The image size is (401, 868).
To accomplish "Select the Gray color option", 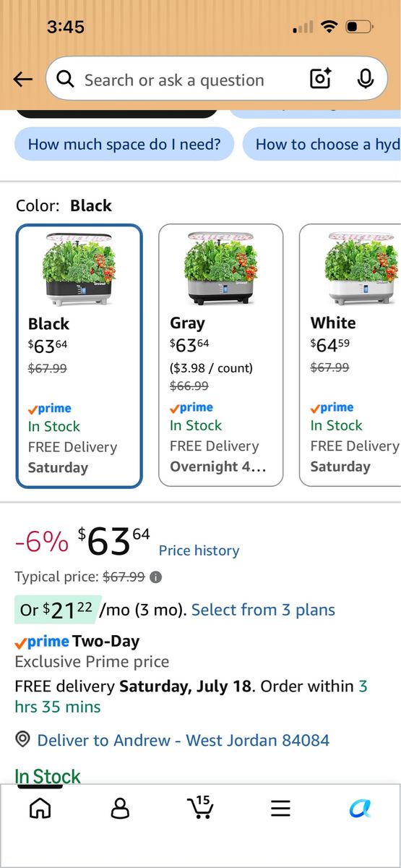I will pos(220,355).
